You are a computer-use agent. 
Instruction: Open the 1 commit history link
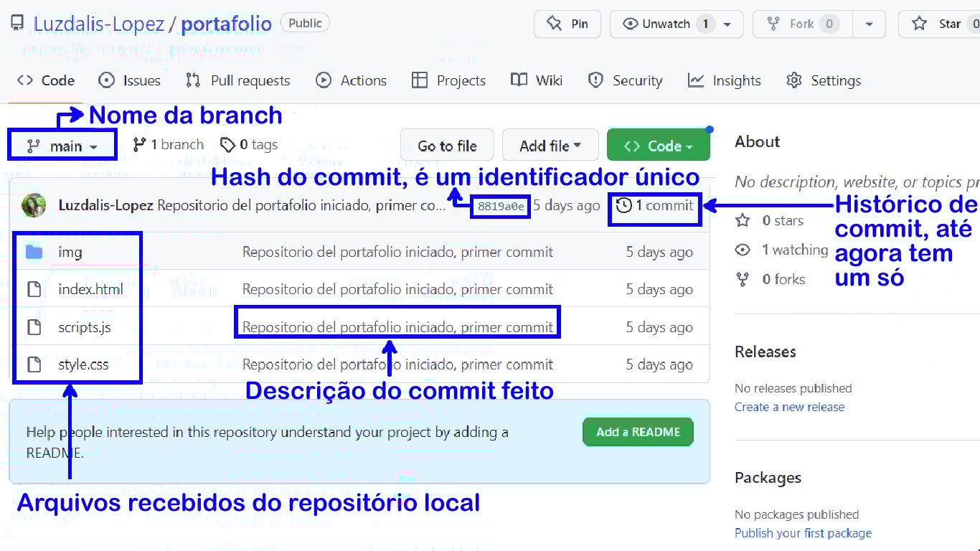(655, 206)
